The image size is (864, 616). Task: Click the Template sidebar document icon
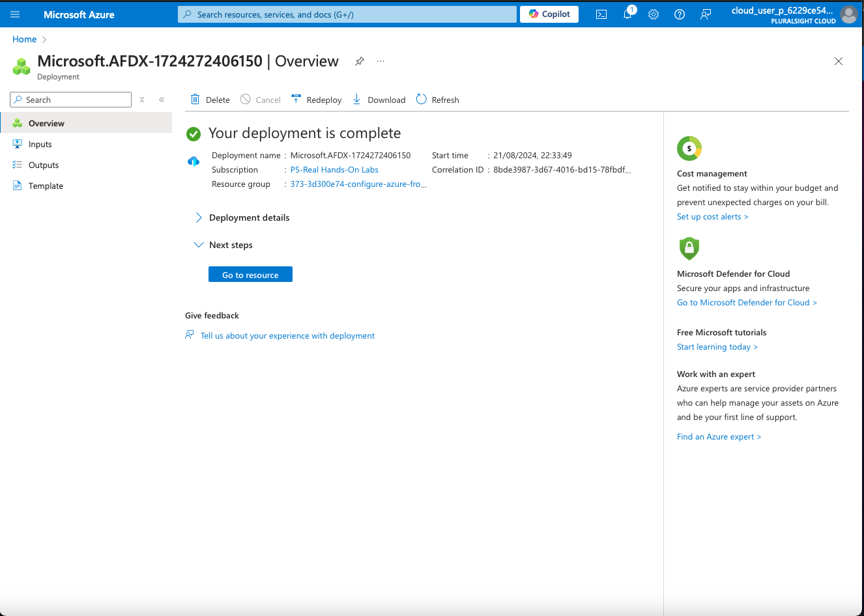tap(18, 186)
